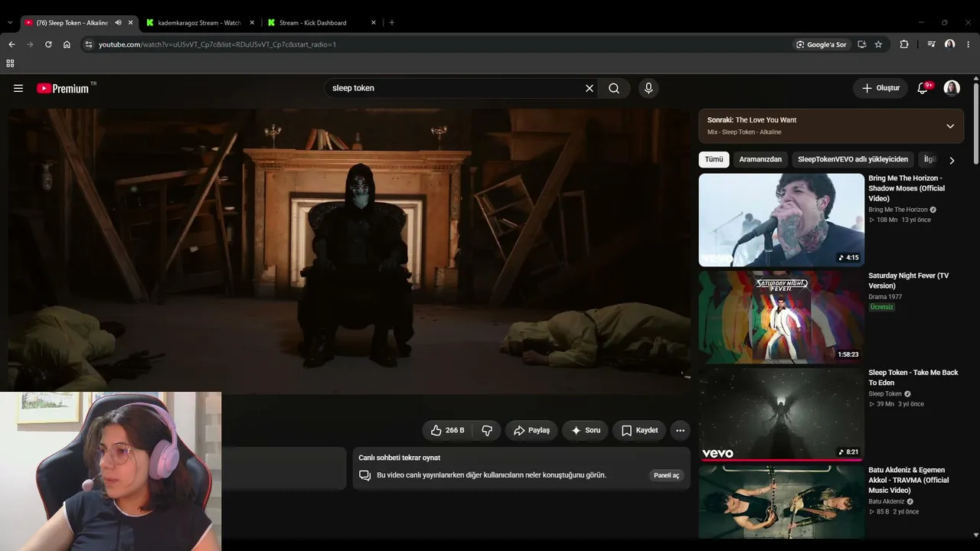Close the Sleep Token YouTube tab
The width and height of the screenshot is (980, 551).
tap(131, 23)
